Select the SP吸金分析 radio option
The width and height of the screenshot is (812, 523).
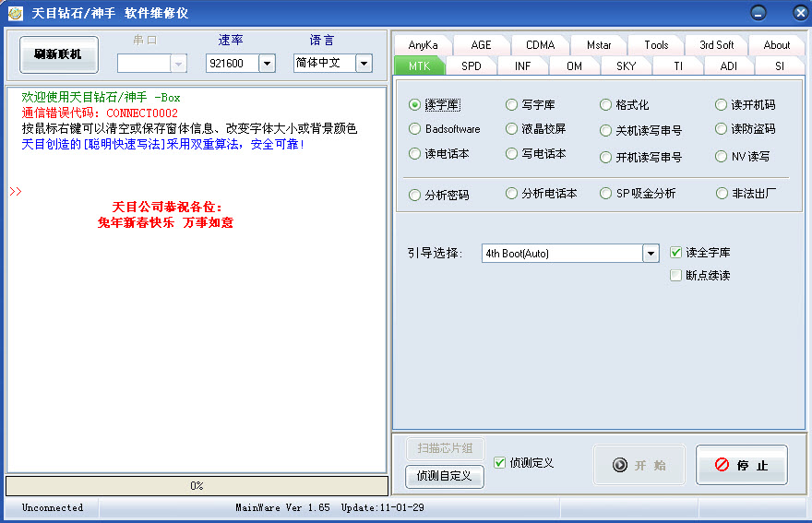(x=638, y=193)
